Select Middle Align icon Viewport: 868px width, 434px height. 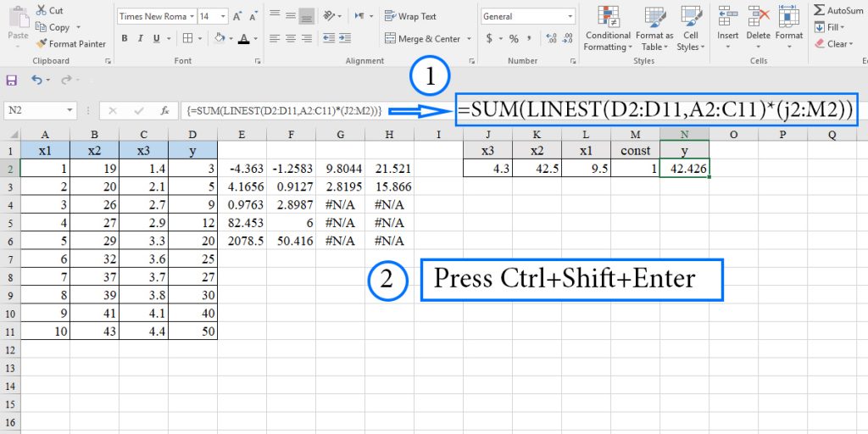(291, 15)
